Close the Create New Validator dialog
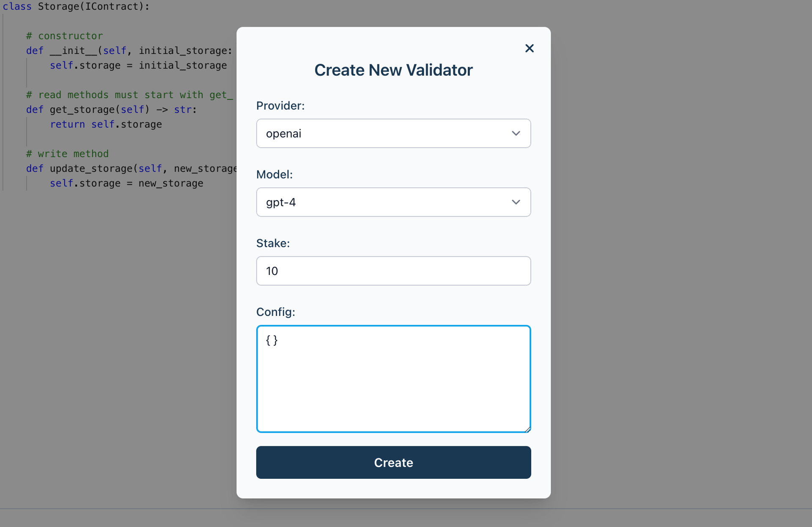 coord(529,48)
